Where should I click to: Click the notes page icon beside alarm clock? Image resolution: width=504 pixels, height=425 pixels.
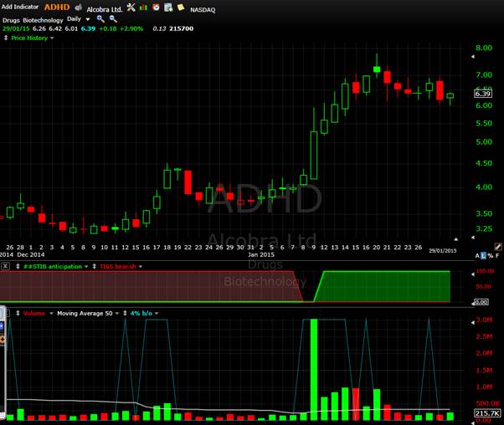coord(168,8)
